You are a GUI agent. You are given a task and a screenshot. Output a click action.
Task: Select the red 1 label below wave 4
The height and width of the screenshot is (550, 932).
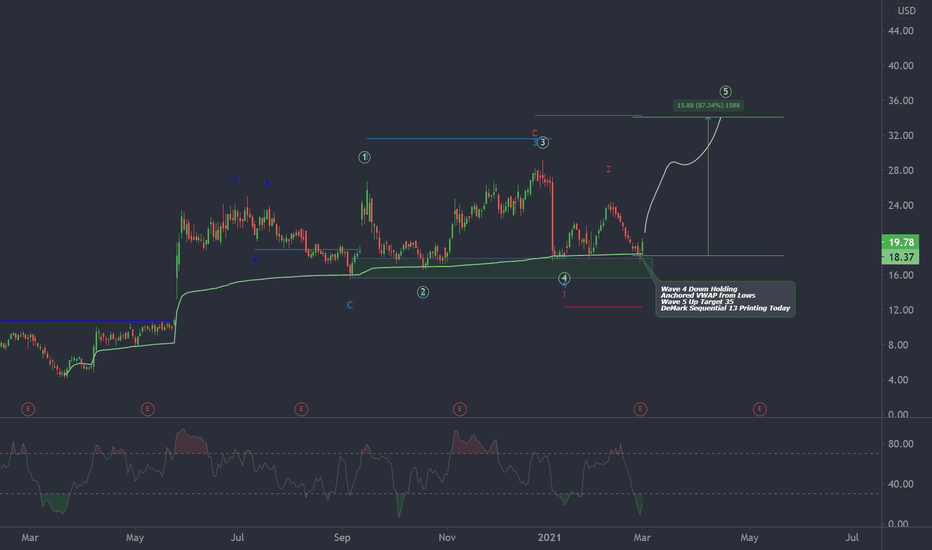click(x=564, y=294)
